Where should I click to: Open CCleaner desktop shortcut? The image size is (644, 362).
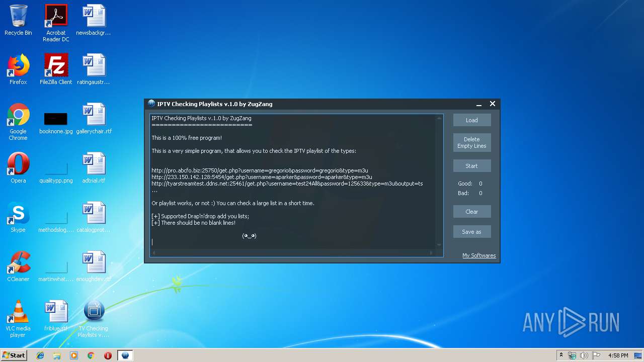pos(18,266)
